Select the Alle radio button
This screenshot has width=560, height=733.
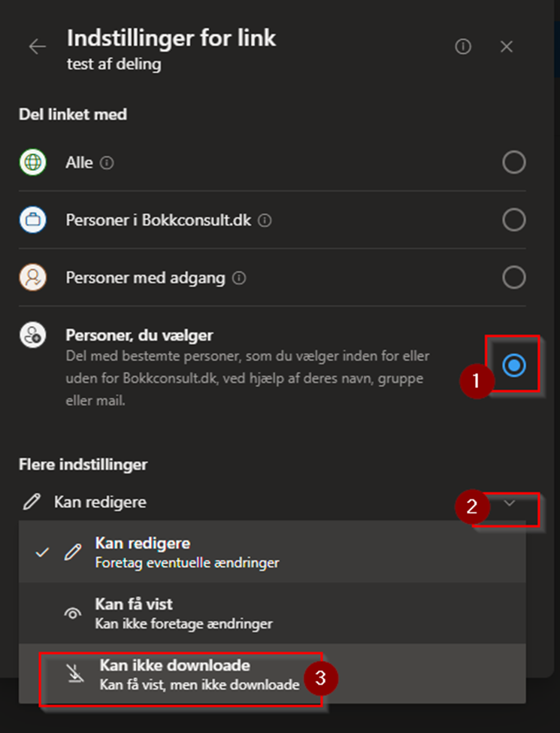point(513,162)
